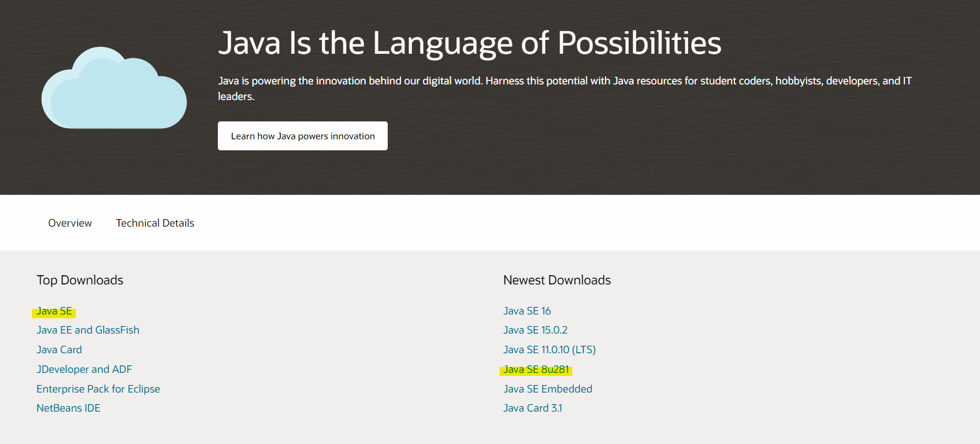Click the Learn how Java powers innovation button
The height and width of the screenshot is (444, 980).
(303, 136)
